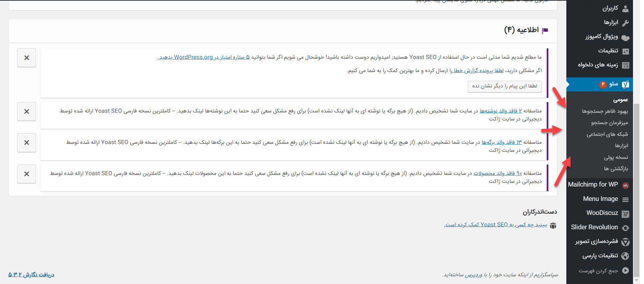Click the جمع کردن فهرست collapse arrow icon
Screen dimensions: 644x284
[625, 271]
